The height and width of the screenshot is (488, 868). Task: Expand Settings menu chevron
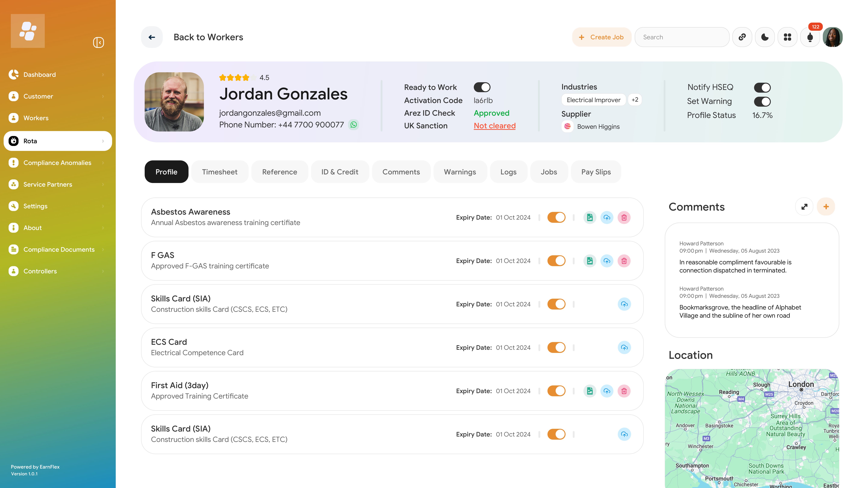(x=103, y=206)
